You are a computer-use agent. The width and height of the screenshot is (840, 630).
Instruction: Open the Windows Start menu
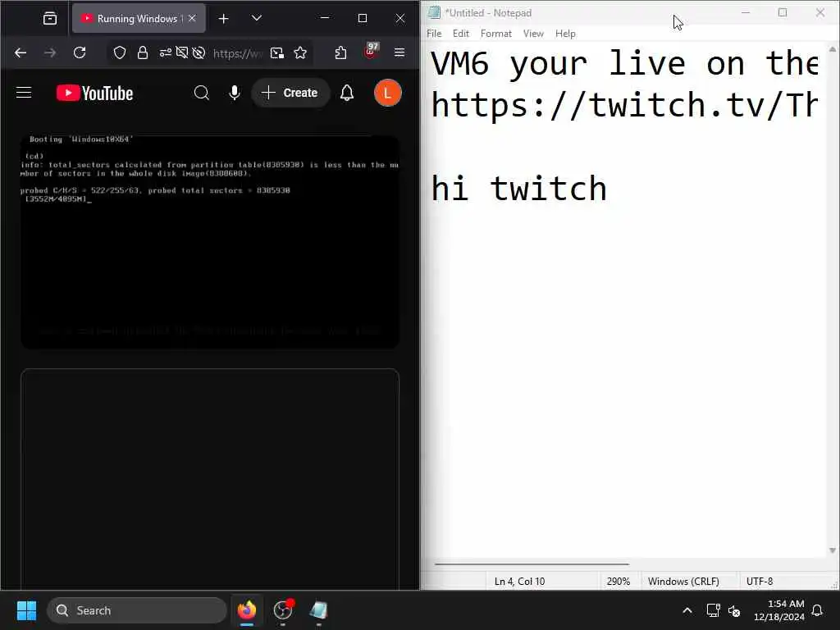[x=26, y=610]
